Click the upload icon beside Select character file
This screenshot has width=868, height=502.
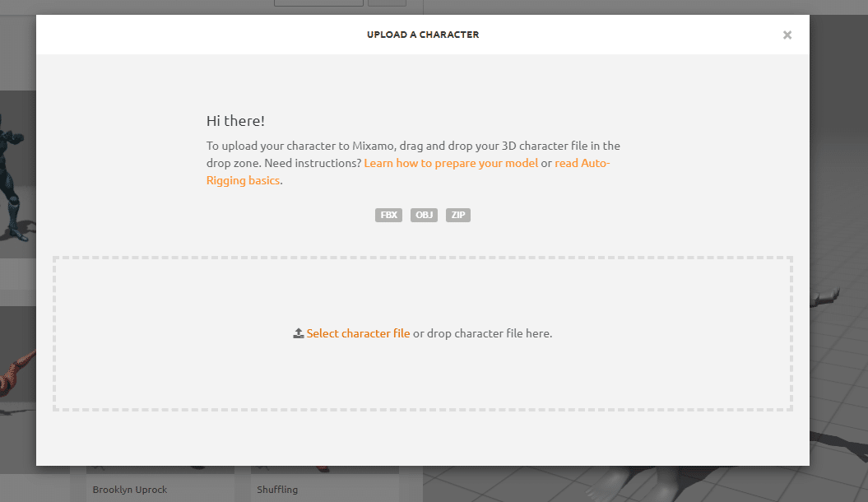pos(299,333)
